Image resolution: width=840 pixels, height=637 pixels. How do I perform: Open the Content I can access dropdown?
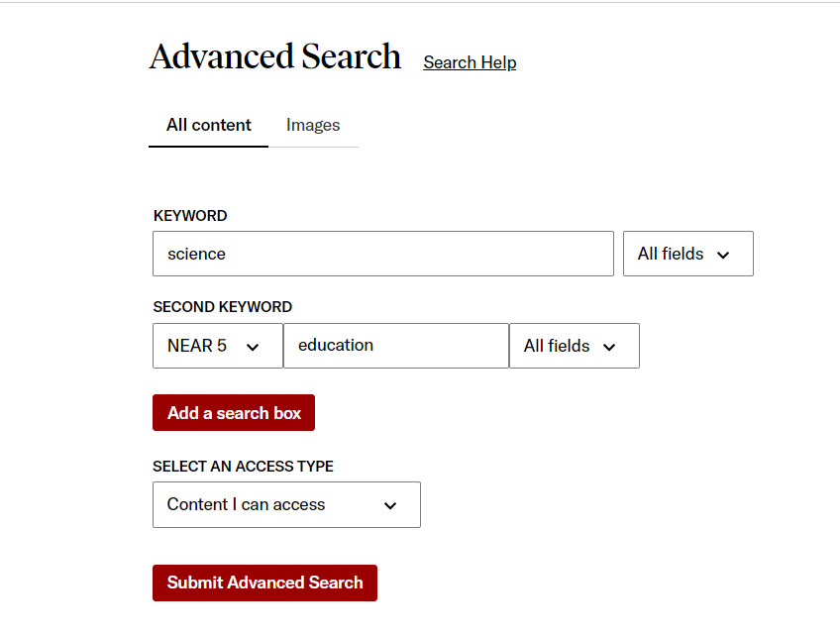coord(286,504)
